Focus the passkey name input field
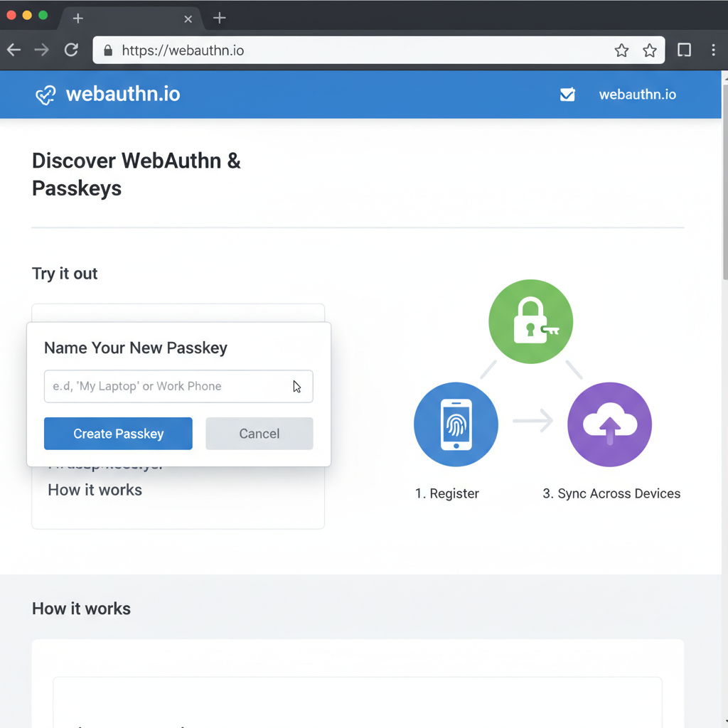The width and height of the screenshot is (728, 728). click(x=178, y=386)
